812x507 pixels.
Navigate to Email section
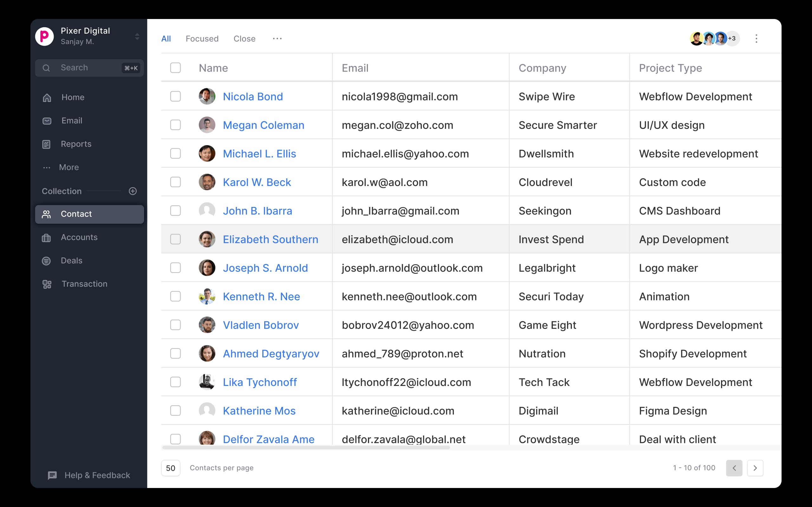[72, 120]
